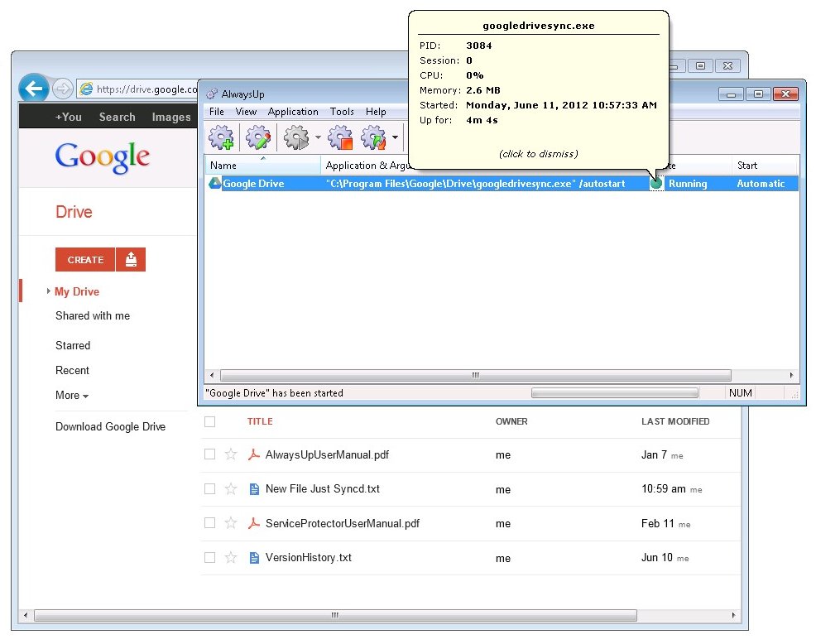Image resolution: width=816 pixels, height=644 pixels.
Task: Click the text file icon of New File Just Syncd.txt
Action: click(254, 489)
